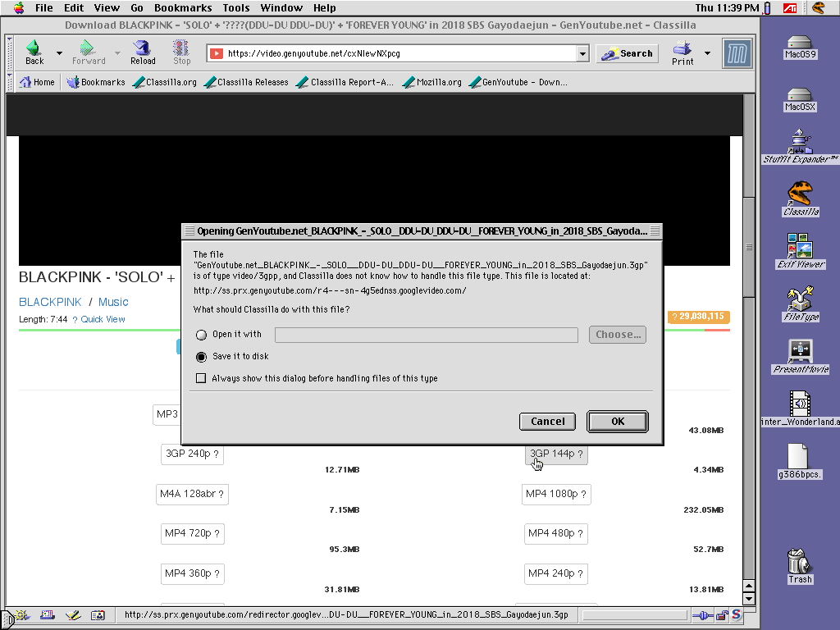This screenshot has width=840, height=630.
Task: Open the View menu
Action: coord(107,7)
